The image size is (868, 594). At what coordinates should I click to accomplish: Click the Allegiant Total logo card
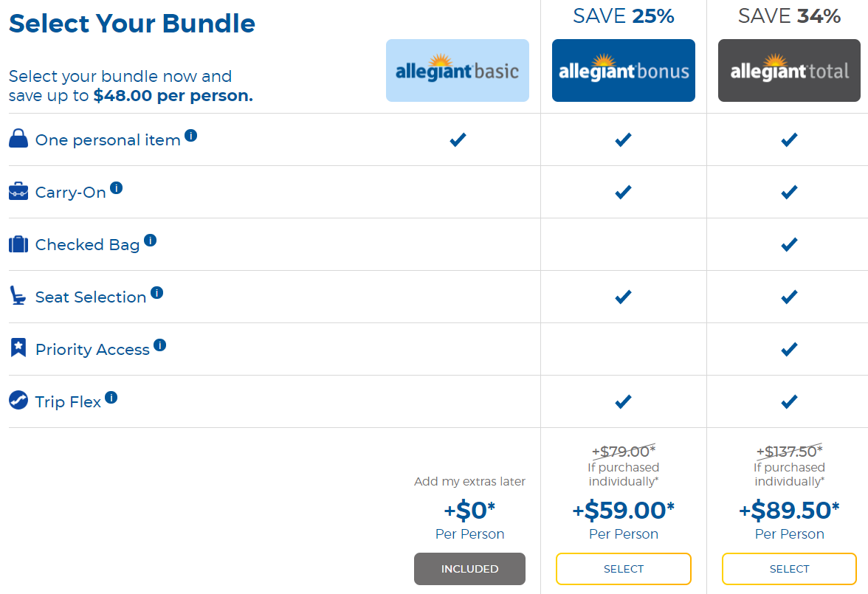coord(789,71)
